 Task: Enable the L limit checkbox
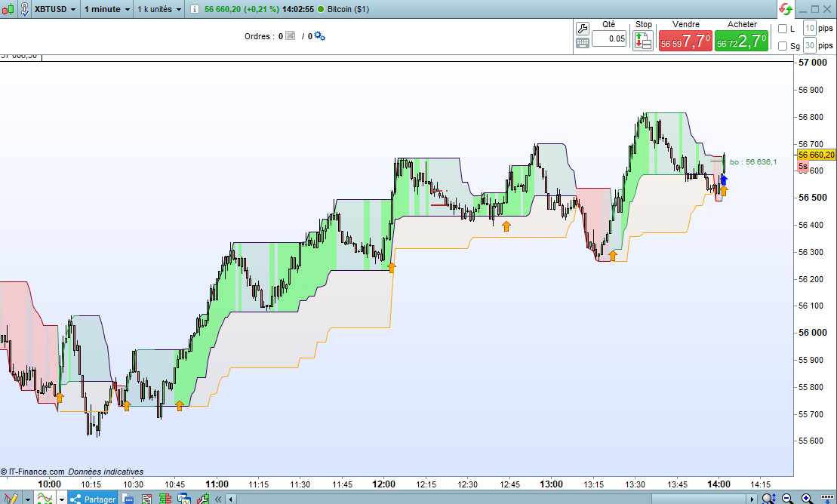pyautogui.click(x=783, y=29)
